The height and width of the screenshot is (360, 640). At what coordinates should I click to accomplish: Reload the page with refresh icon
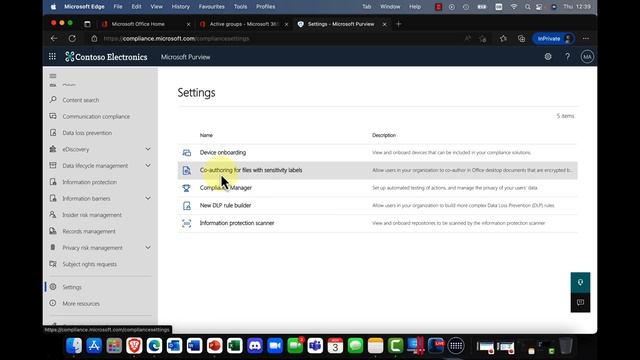click(72, 38)
